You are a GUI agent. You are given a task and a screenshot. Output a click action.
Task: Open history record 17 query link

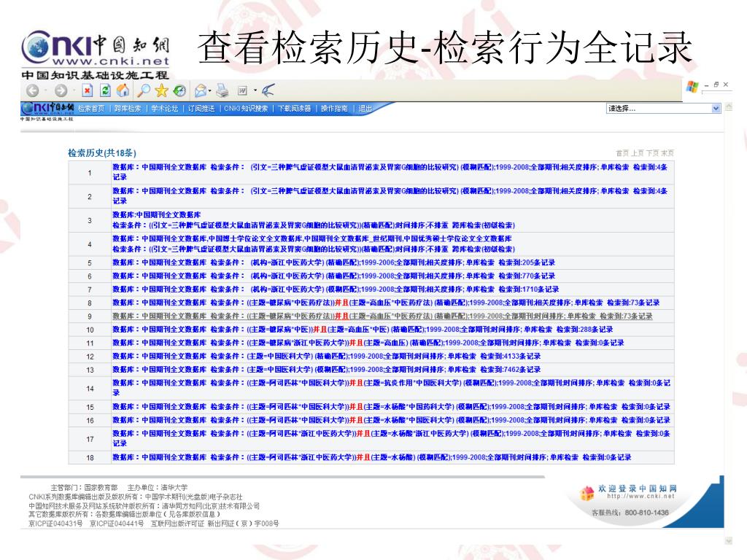(391, 438)
